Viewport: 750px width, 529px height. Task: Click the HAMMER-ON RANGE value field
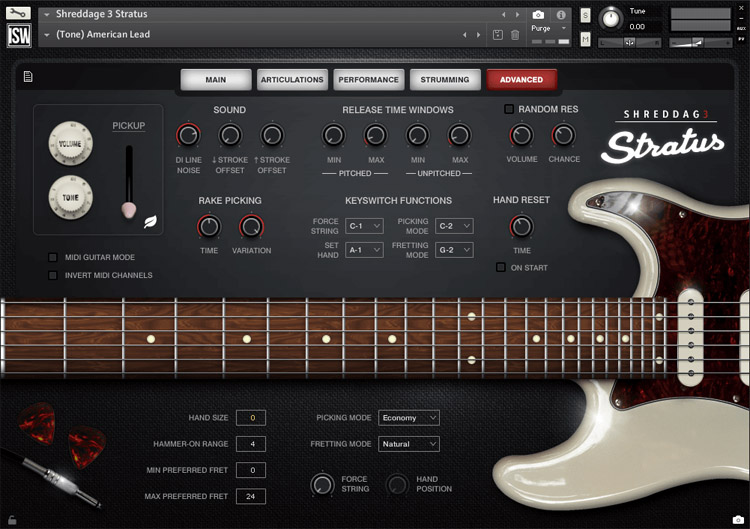click(x=251, y=444)
